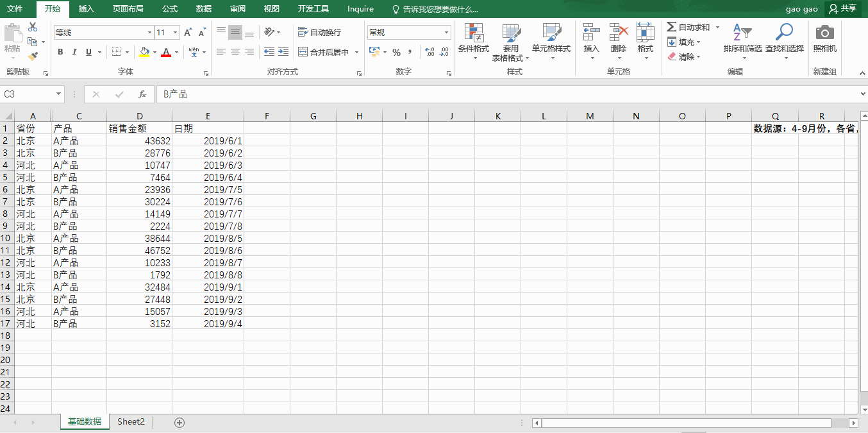Middle align cell contents
868x433 pixels.
click(235, 32)
